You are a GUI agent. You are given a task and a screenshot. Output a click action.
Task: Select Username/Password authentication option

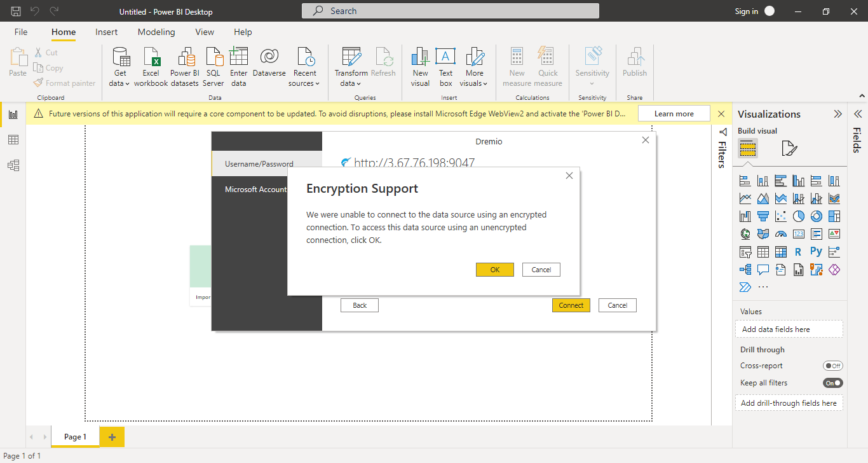(x=267, y=163)
